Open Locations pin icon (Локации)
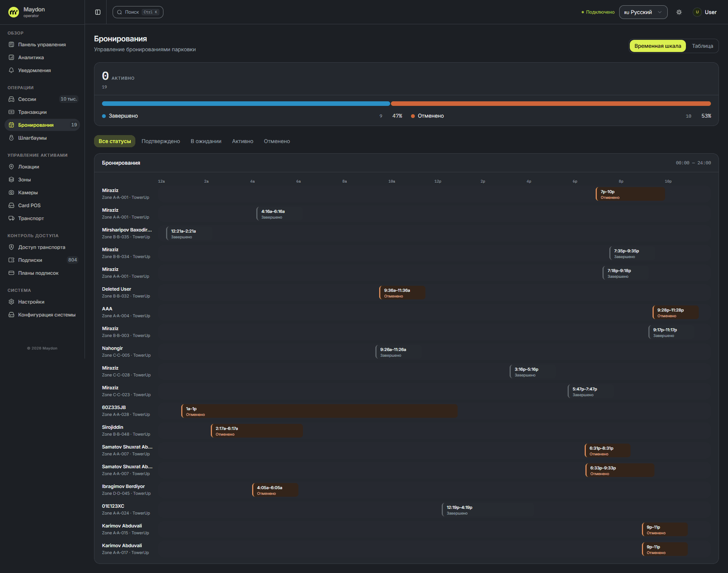This screenshot has height=573, width=728. click(11, 167)
